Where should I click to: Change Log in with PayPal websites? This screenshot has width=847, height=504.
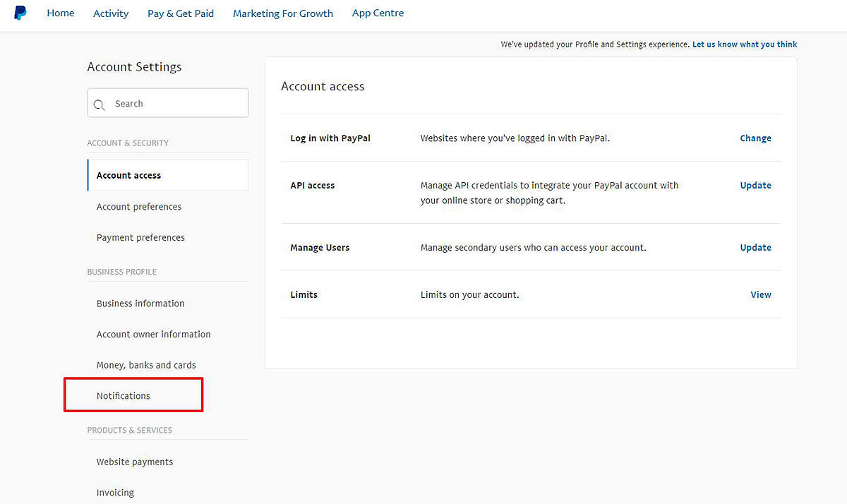pos(755,138)
